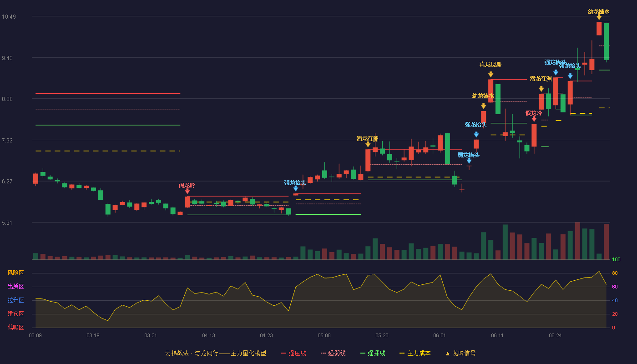Toggle the 主力成本 legend item
637x364 pixels.
[x=415, y=353]
